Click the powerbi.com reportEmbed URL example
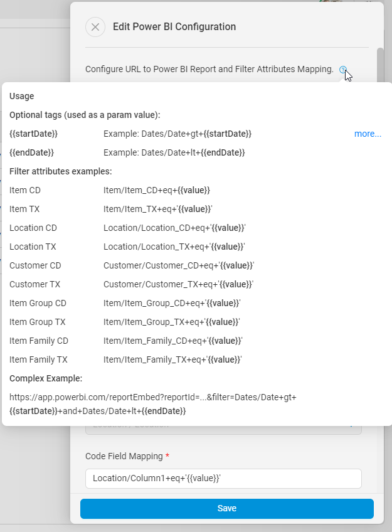The image size is (392, 532). (153, 404)
